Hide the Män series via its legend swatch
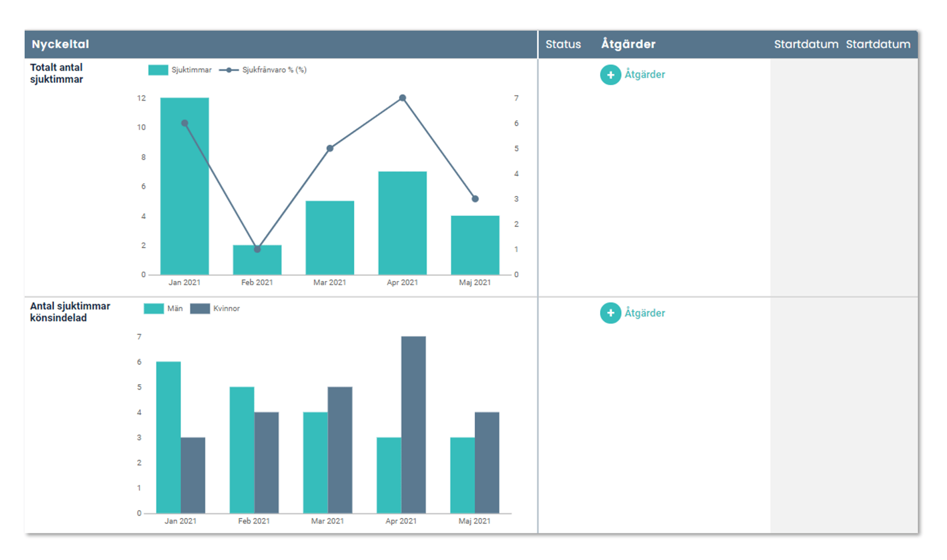The width and height of the screenshot is (947, 560). [x=154, y=308]
